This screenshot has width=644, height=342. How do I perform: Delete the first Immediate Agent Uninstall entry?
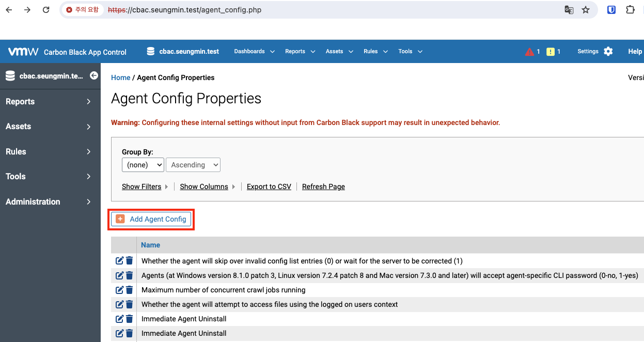[x=130, y=319]
